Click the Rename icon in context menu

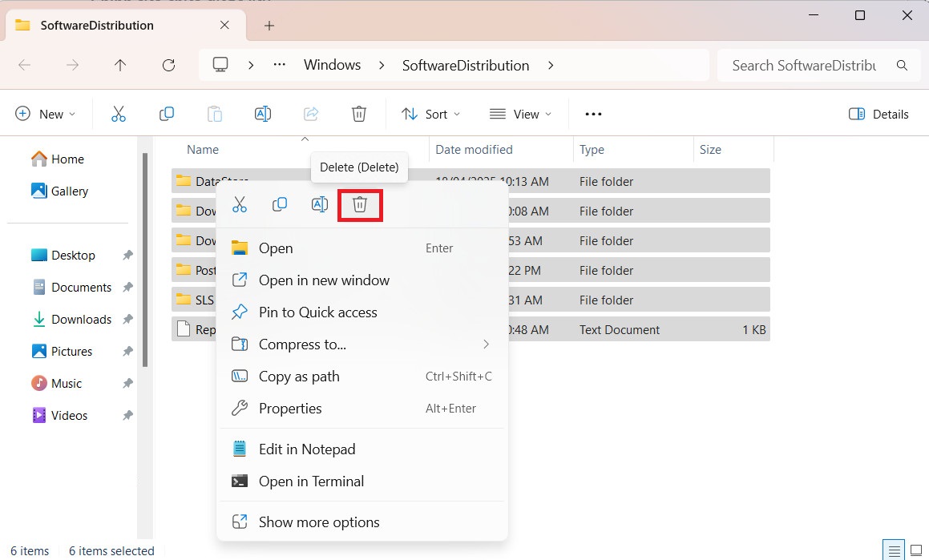(x=319, y=205)
